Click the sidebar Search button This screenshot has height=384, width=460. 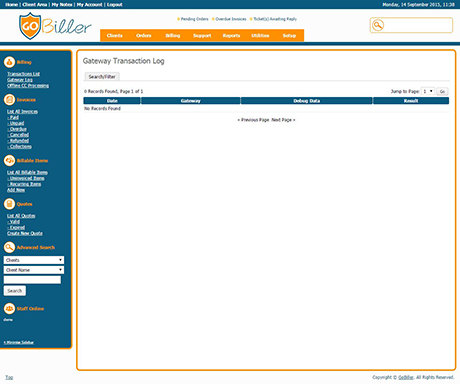pyautogui.click(x=15, y=291)
